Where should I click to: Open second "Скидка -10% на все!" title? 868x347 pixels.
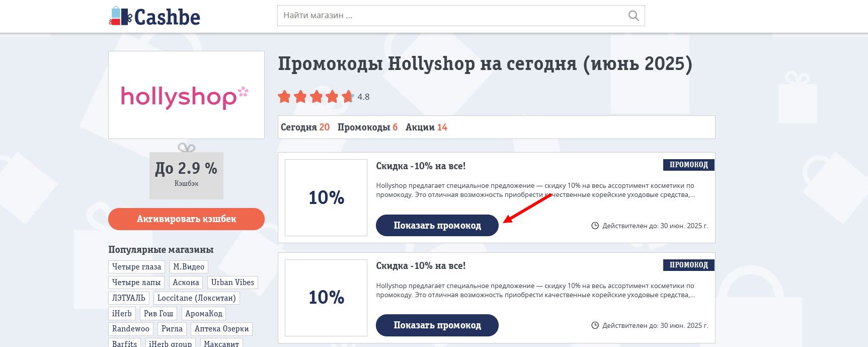[421, 265]
